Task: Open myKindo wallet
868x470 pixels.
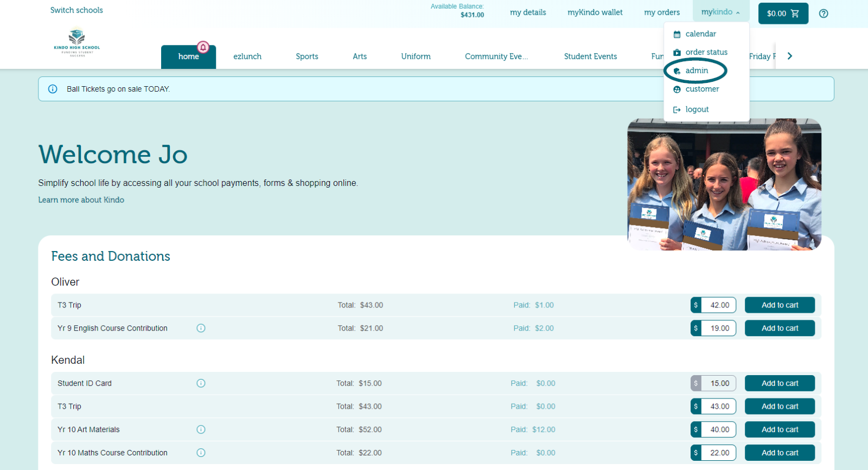Action: 595,12
